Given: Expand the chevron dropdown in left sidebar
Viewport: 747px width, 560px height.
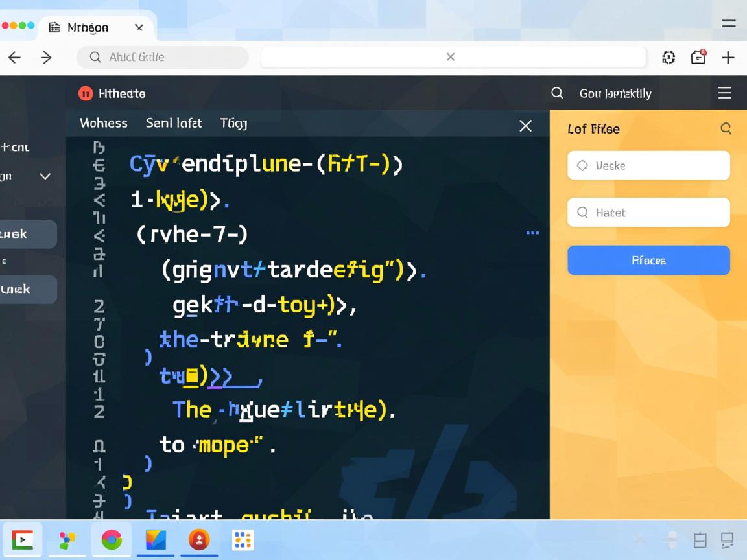Looking at the screenshot, I should tap(45, 176).
